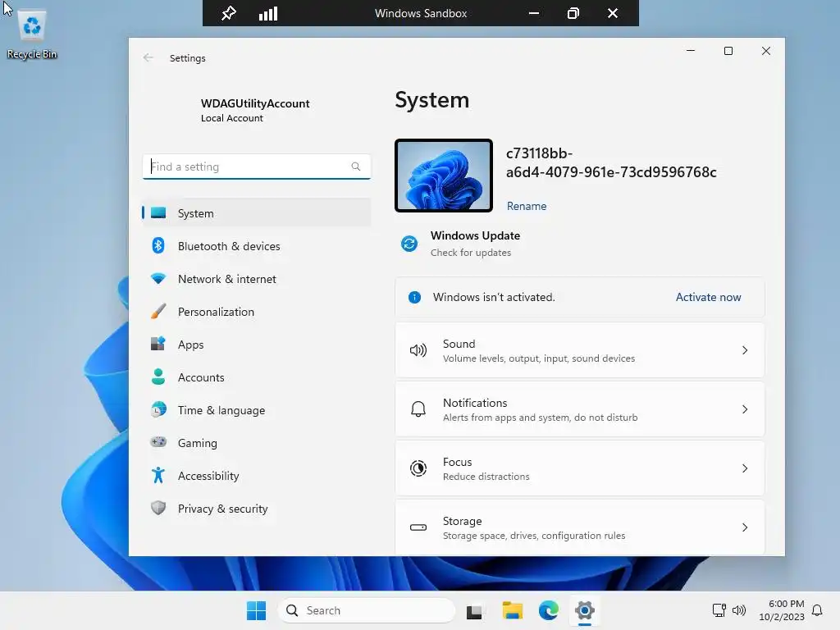Screen dimensions: 840x630
Task: Open the clock showing 6:00 PM
Action: click(x=782, y=610)
